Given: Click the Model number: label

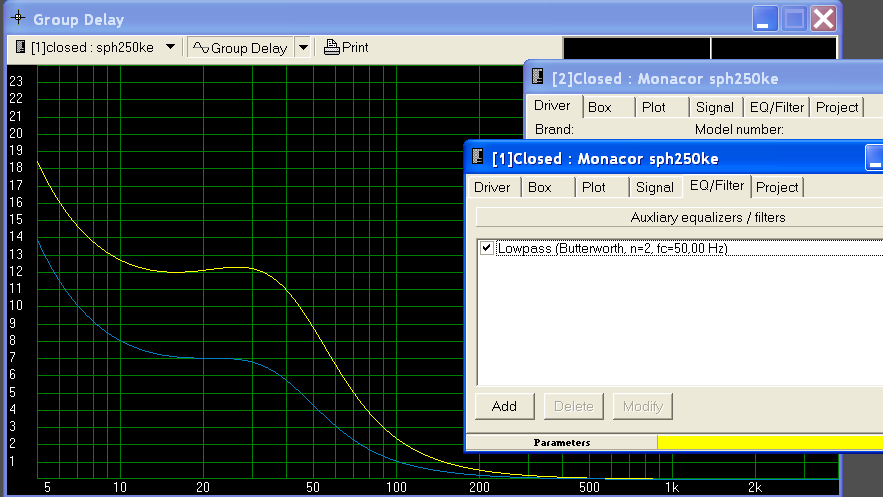Looking at the screenshot, I should tap(739, 129).
